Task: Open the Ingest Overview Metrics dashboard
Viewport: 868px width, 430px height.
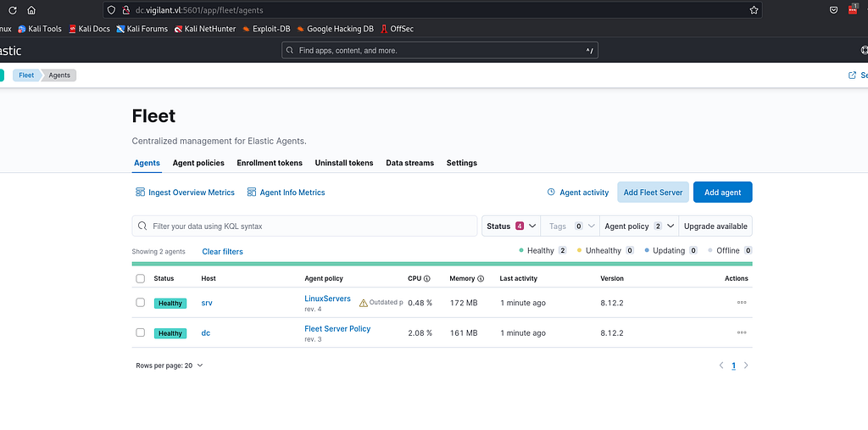Action: point(185,193)
